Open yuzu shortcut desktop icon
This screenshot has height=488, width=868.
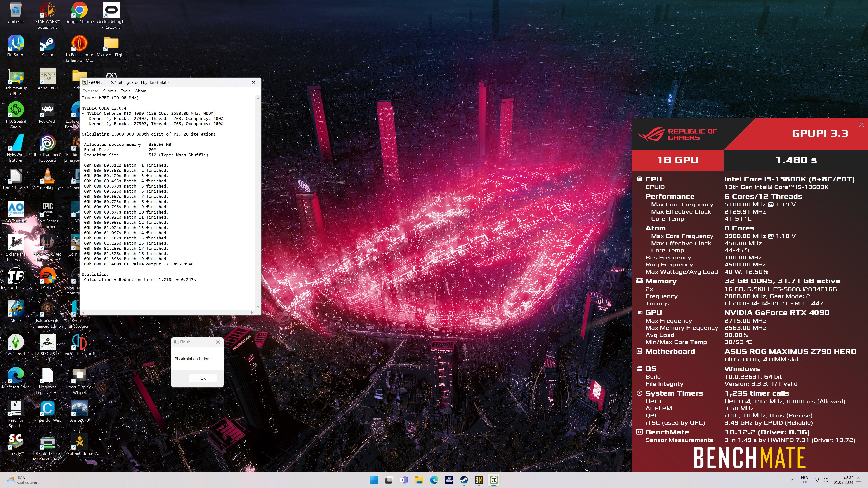[79, 345]
